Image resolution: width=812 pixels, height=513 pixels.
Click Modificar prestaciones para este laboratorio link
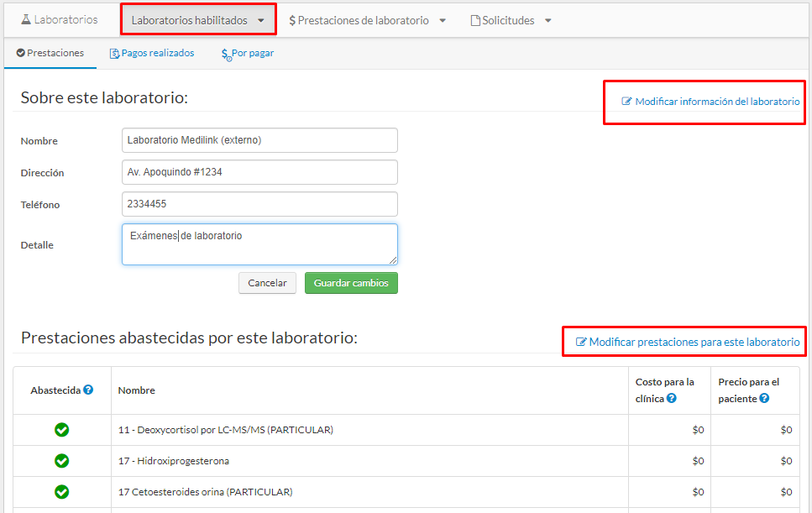point(688,343)
